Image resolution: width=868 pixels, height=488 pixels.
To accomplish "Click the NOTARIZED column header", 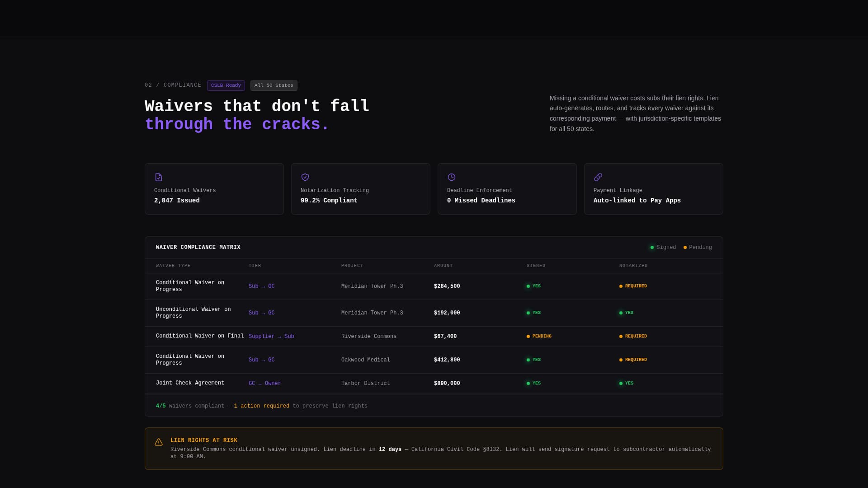I will [x=633, y=266].
